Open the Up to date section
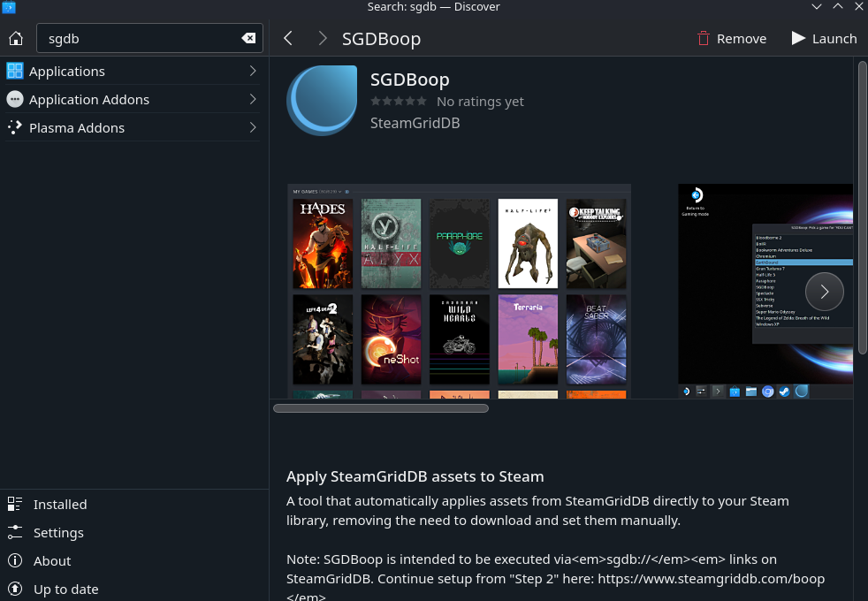The image size is (868, 601). [65, 589]
